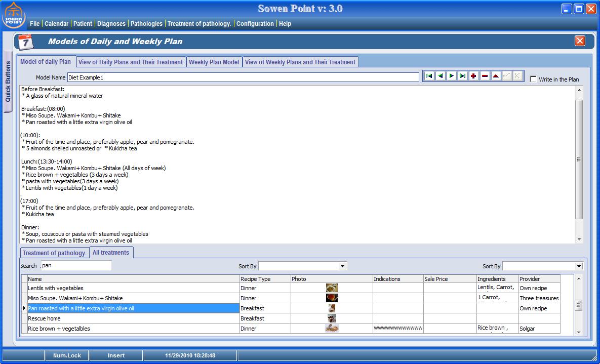Click the red up triangle edit icon
The width and height of the screenshot is (600, 364).
pos(496,76)
